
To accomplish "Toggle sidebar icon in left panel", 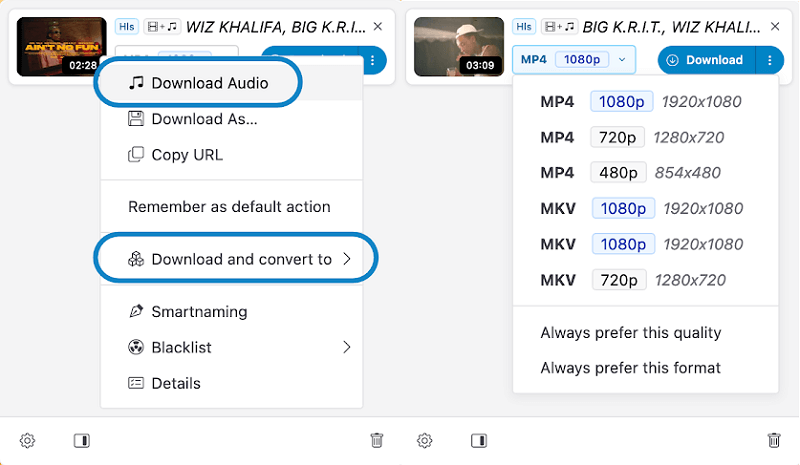I will (x=82, y=440).
